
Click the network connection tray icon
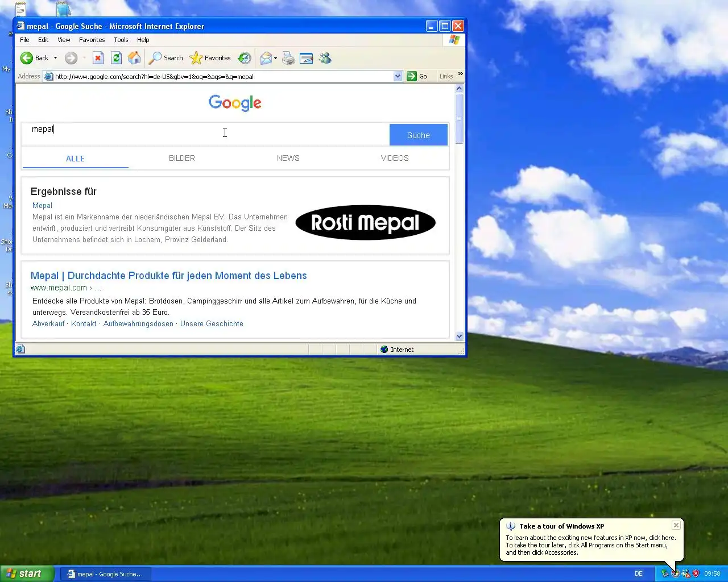click(x=685, y=574)
